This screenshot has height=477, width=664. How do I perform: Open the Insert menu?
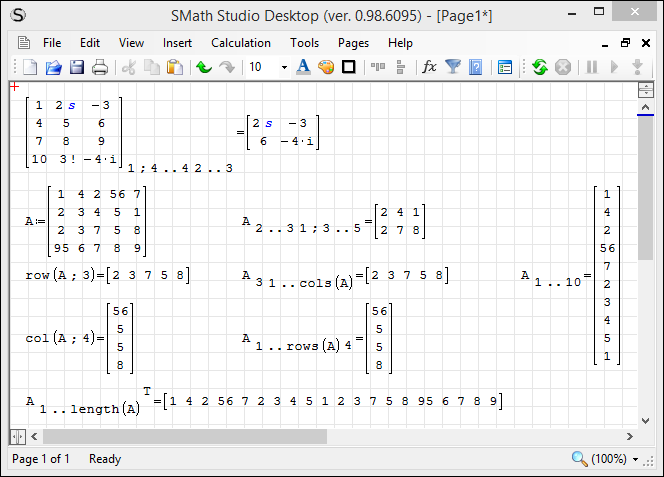[178, 43]
